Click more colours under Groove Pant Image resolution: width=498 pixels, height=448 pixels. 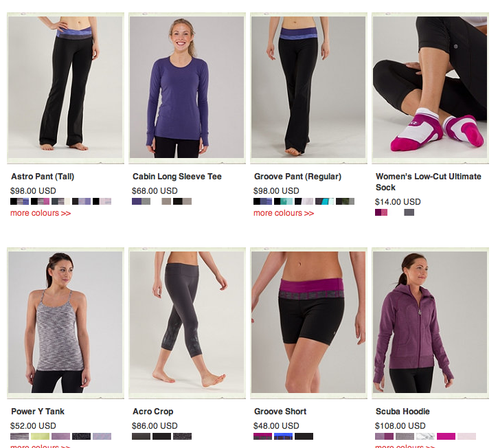pyautogui.click(x=284, y=213)
